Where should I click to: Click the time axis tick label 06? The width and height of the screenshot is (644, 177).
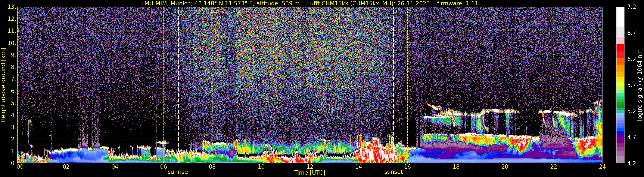point(164,167)
